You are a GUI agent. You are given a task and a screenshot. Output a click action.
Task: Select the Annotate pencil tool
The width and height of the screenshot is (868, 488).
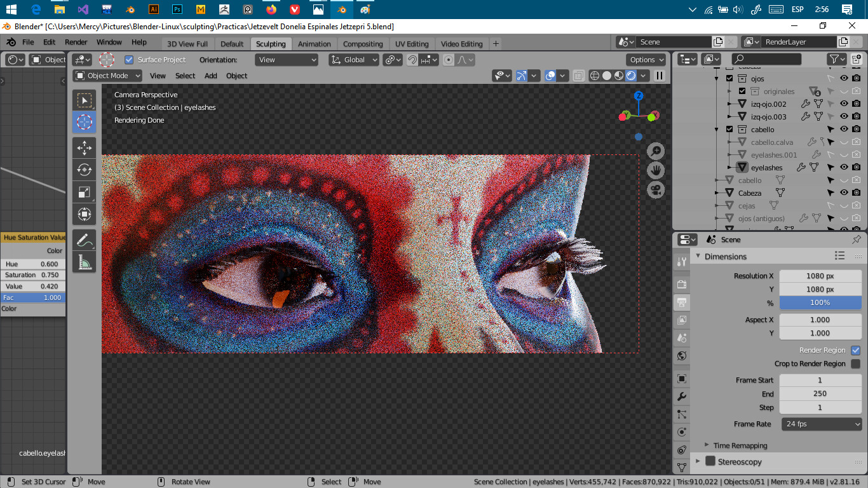point(84,240)
